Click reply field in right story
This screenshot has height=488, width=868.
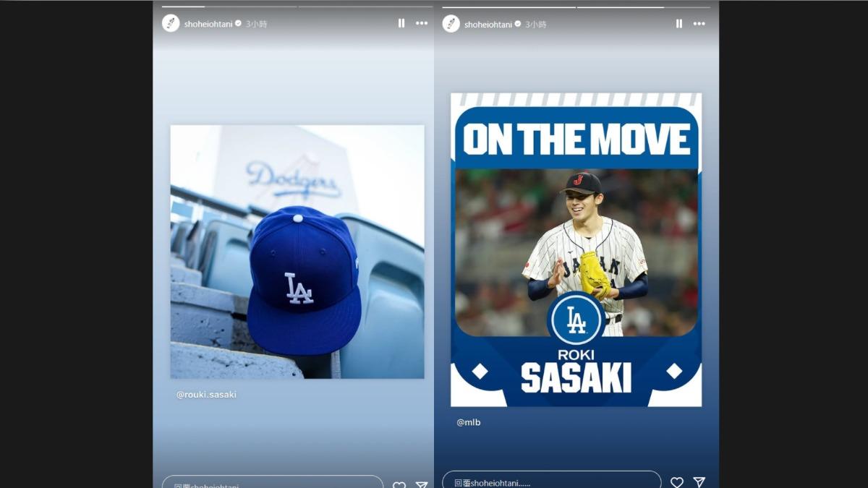pos(552,480)
